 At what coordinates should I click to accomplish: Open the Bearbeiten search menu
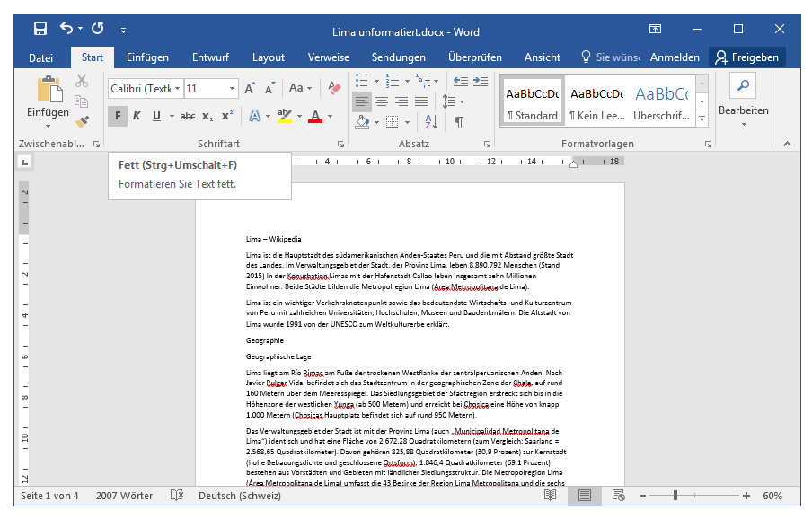(743, 101)
